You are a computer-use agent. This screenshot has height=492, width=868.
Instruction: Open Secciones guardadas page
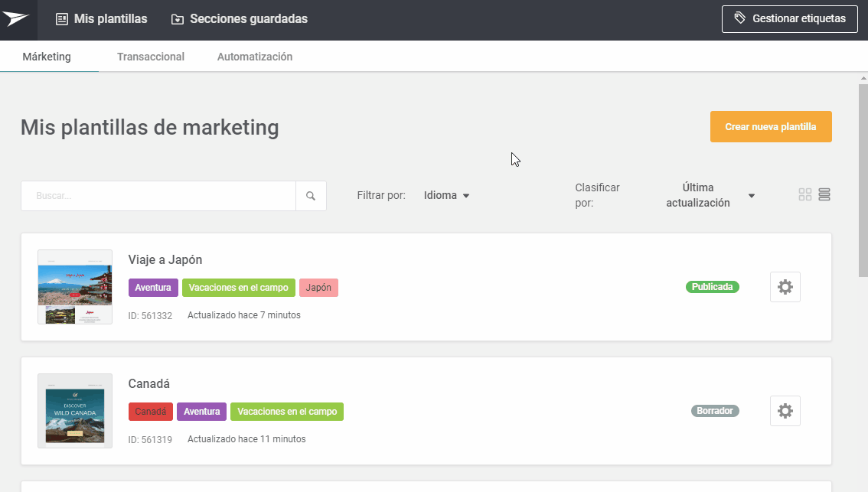click(240, 19)
